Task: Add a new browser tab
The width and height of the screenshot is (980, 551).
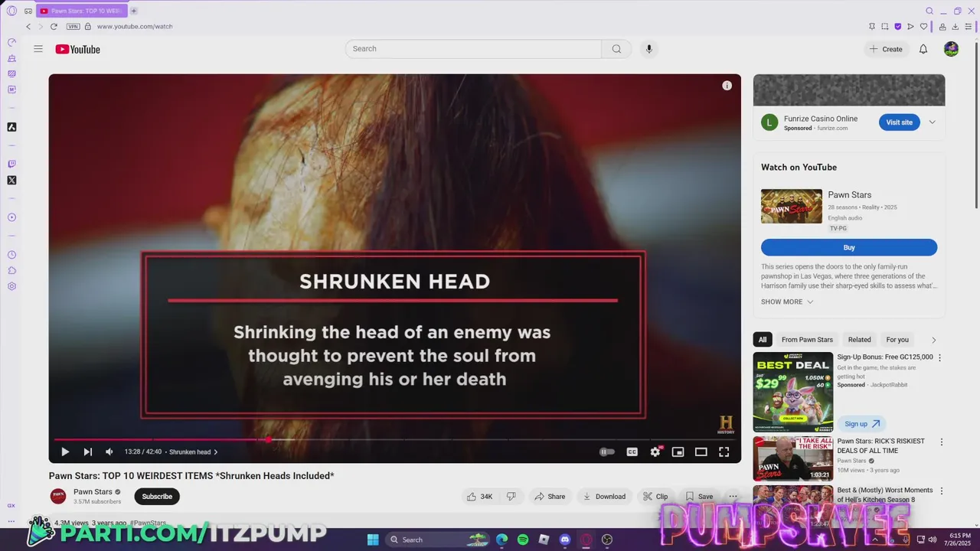Action: (133, 11)
